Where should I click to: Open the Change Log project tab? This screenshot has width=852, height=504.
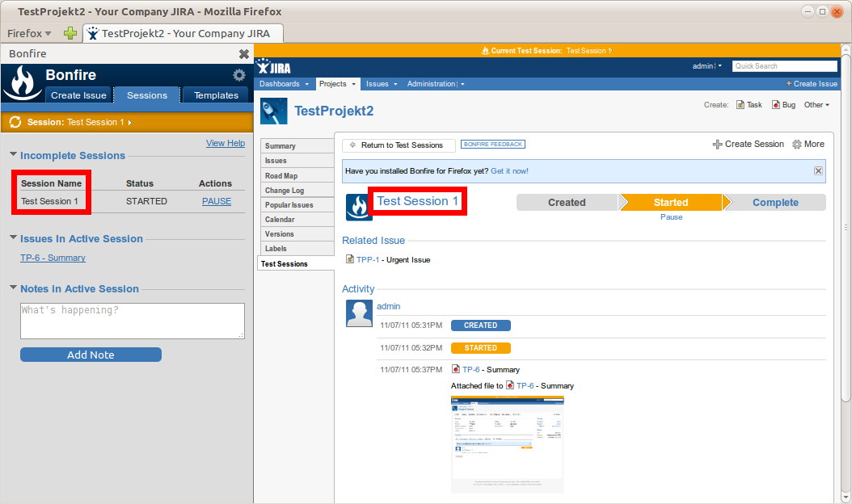tap(297, 191)
